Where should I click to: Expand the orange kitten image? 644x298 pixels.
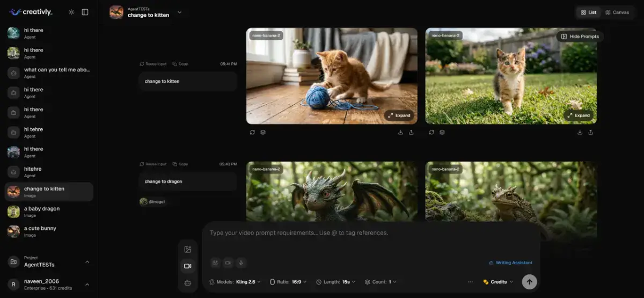tap(399, 115)
